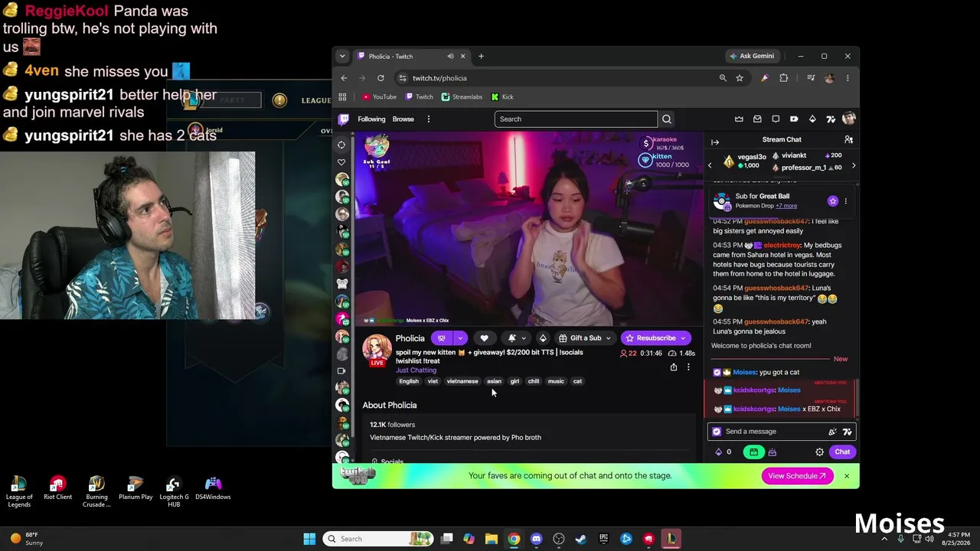980x551 pixels.
Task: Open the Kick bookmark
Action: [502, 97]
